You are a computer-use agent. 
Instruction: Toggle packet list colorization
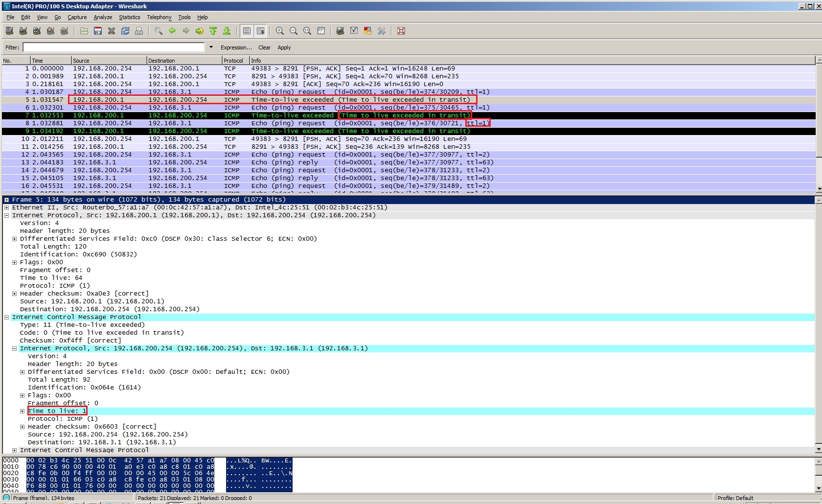point(247,31)
